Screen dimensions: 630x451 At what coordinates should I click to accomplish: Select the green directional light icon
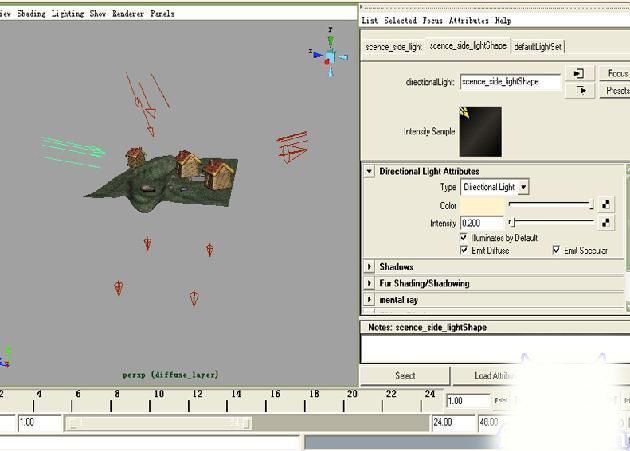(74, 151)
